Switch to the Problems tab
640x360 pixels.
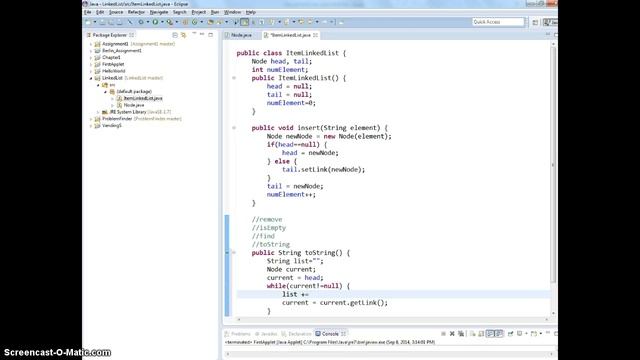238,334
